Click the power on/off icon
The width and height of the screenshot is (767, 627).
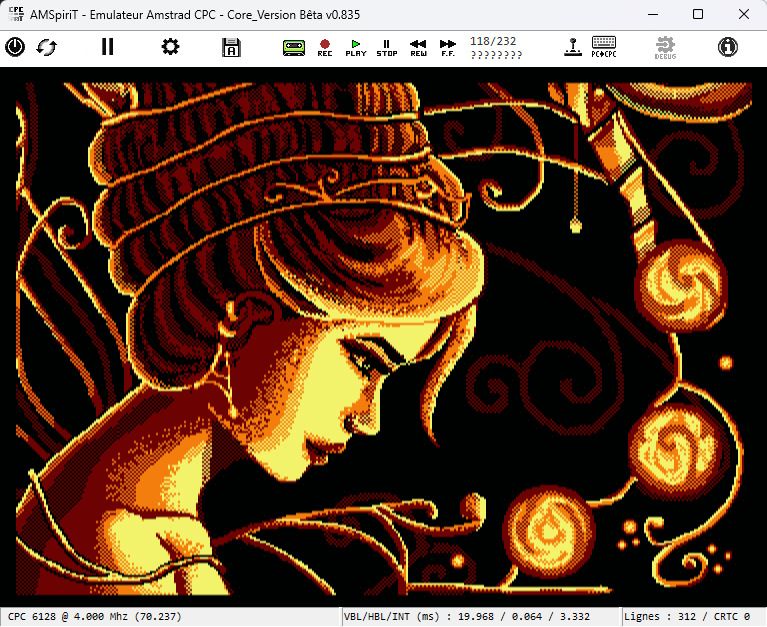15,47
